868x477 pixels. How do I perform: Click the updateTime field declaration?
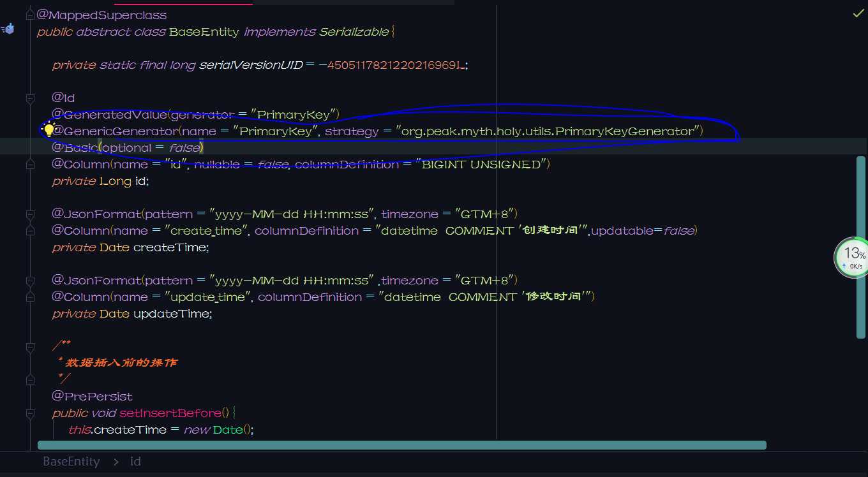click(131, 313)
